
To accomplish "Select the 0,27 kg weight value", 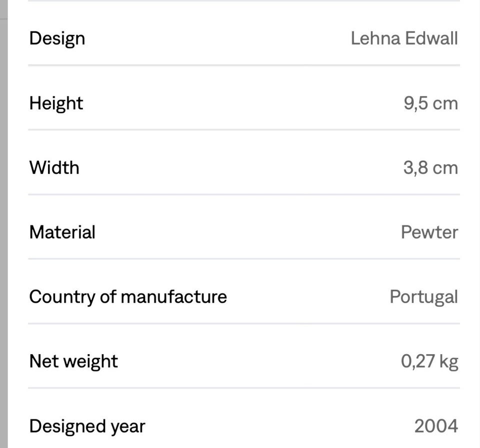I will 429,362.
